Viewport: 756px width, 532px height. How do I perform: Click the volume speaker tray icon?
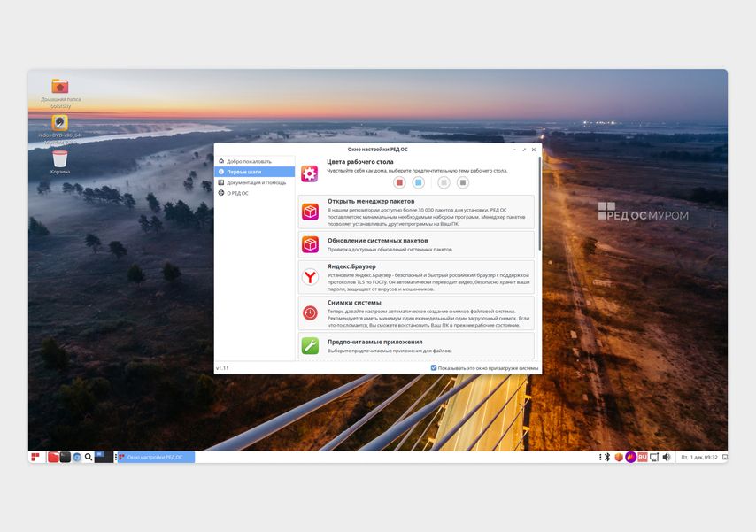pos(667,457)
